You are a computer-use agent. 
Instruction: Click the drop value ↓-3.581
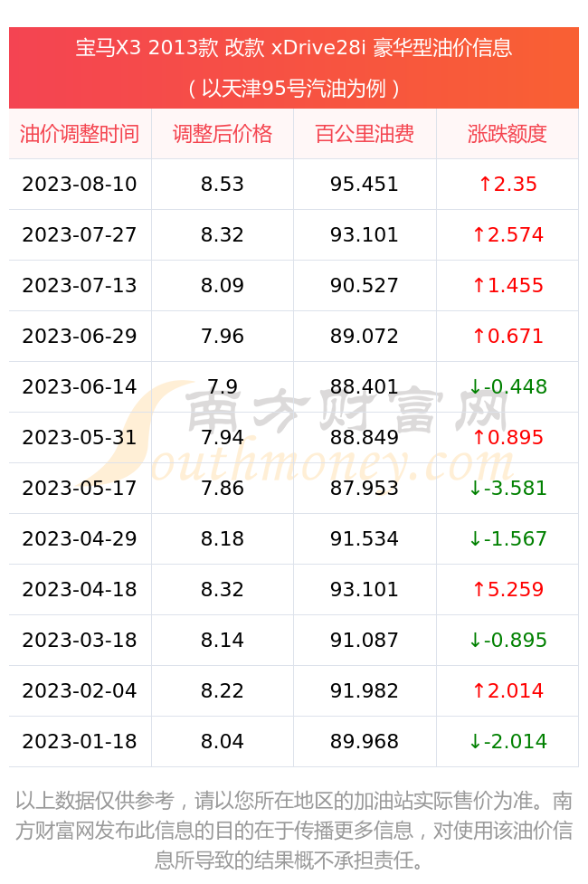pos(507,489)
